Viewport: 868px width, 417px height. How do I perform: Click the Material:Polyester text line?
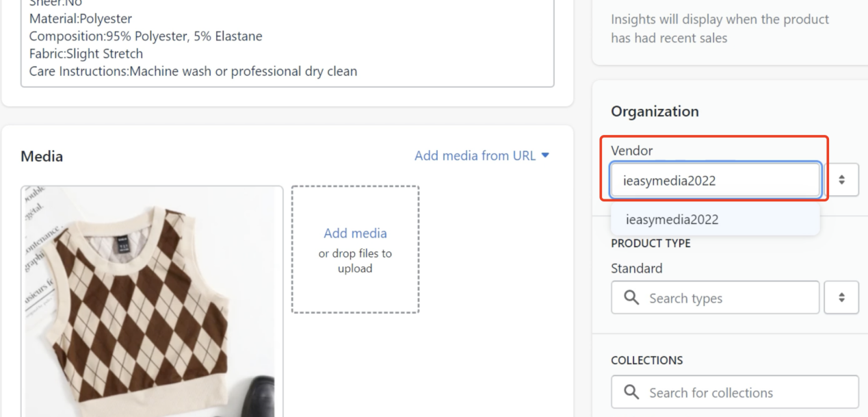pos(81,18)
